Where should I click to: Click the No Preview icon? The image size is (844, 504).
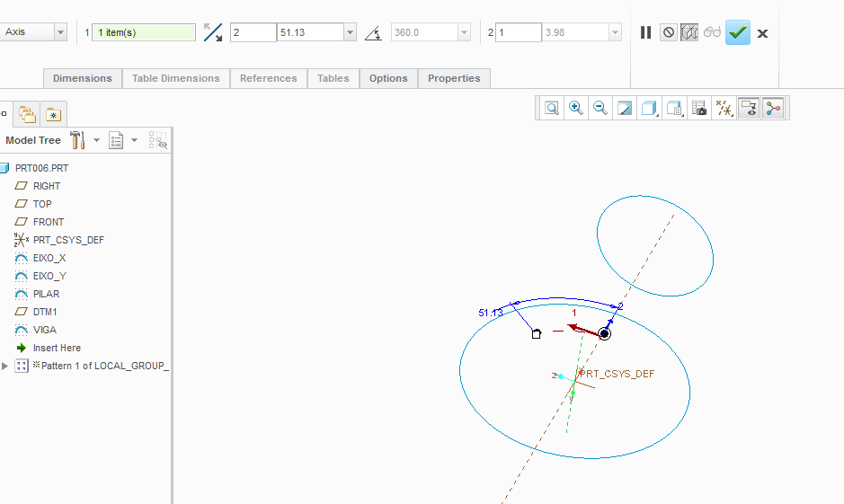668,33
